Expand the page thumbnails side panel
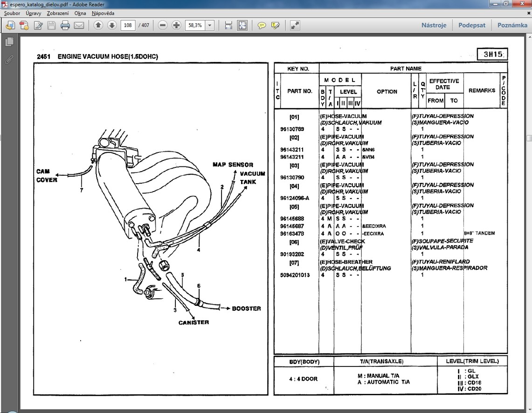 (9, 42)
